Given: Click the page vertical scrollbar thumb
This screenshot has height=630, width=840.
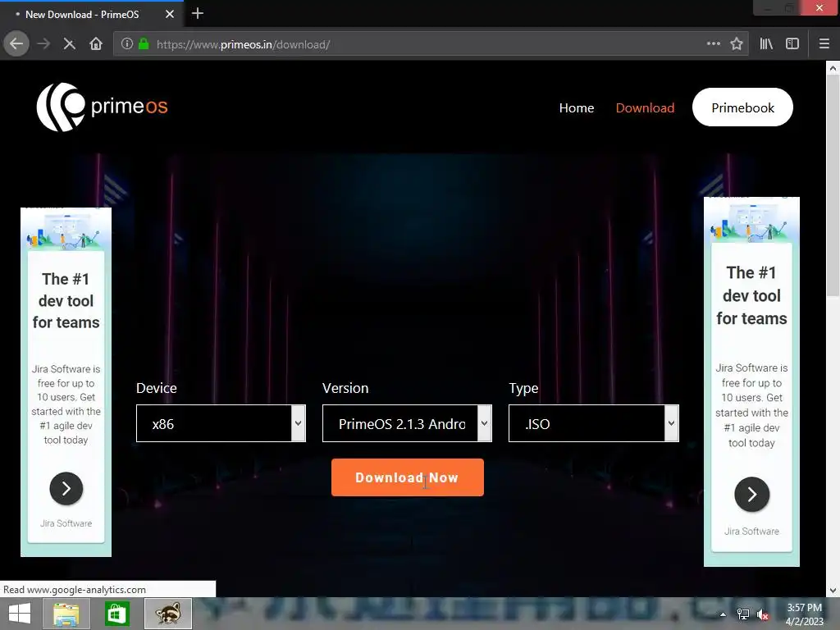Looking at the screenshot, I should coord(833,185).
